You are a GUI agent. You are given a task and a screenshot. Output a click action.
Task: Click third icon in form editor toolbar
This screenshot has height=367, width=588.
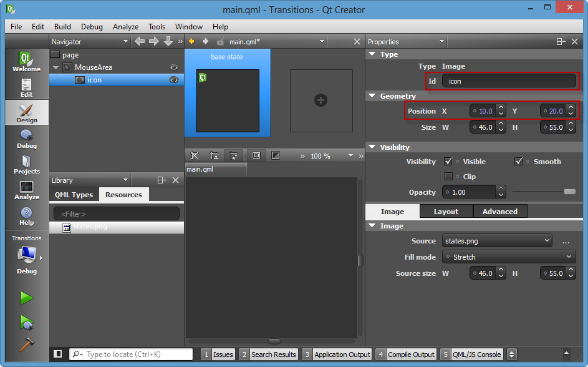(233, 155)
